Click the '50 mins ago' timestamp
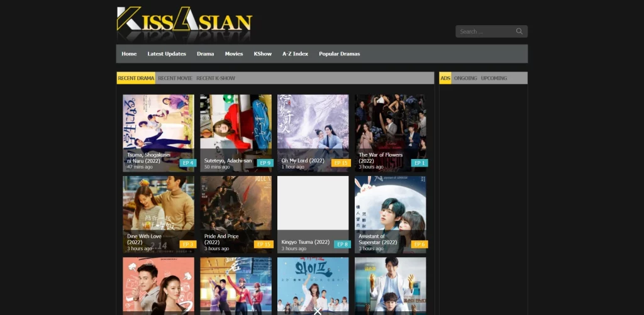Viewport: 644px width, 315px height. coord(217,167)
